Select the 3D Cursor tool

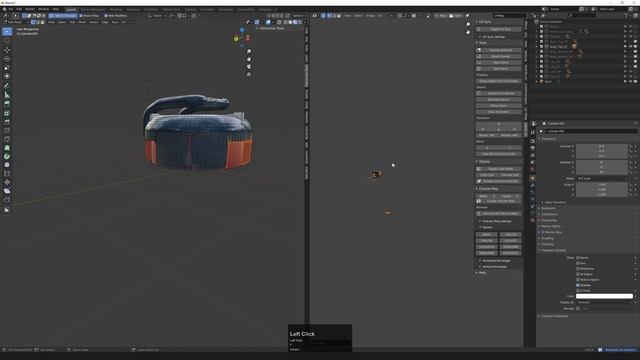(7, 41)
